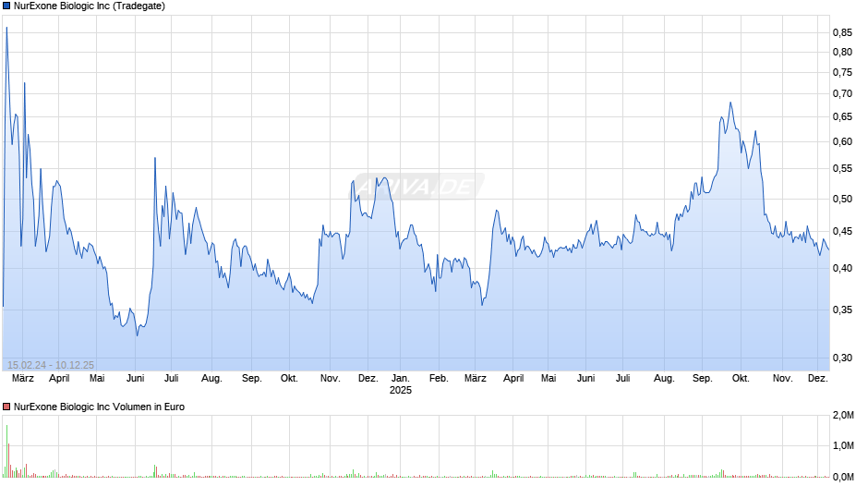The width and height of the screenshot is (868, 486).
Task: Click the Sep. label left of Okt. in 2024
Action: [x=251, y=379]
